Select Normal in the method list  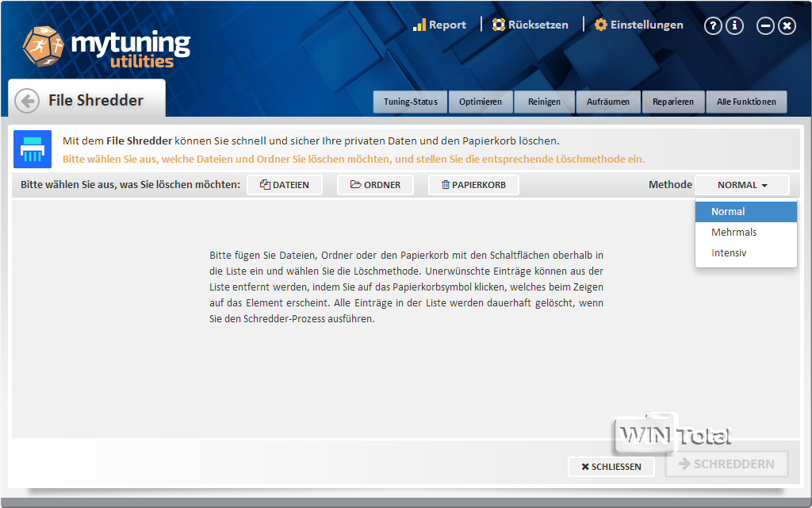pos(745,211)
